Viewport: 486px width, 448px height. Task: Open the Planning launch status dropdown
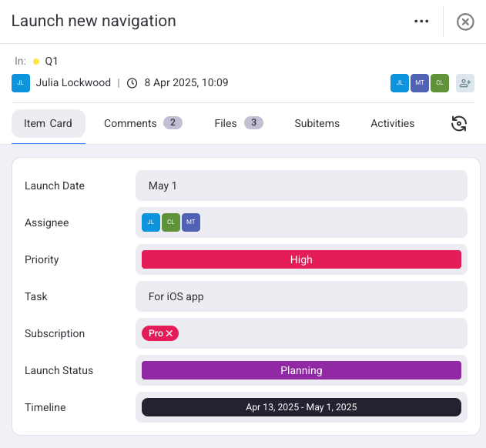coord(301,370)
